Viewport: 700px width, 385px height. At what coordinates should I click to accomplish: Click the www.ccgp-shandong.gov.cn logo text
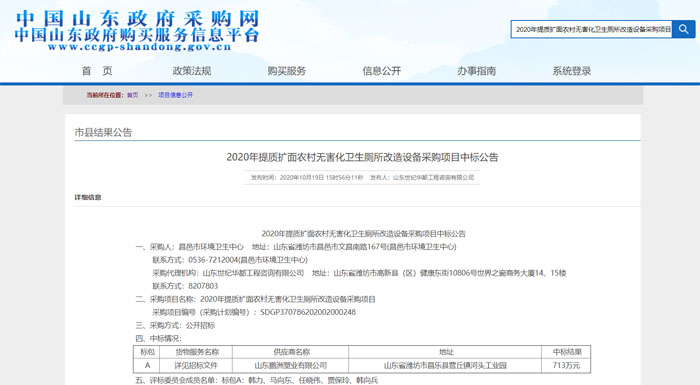point(139,47)
